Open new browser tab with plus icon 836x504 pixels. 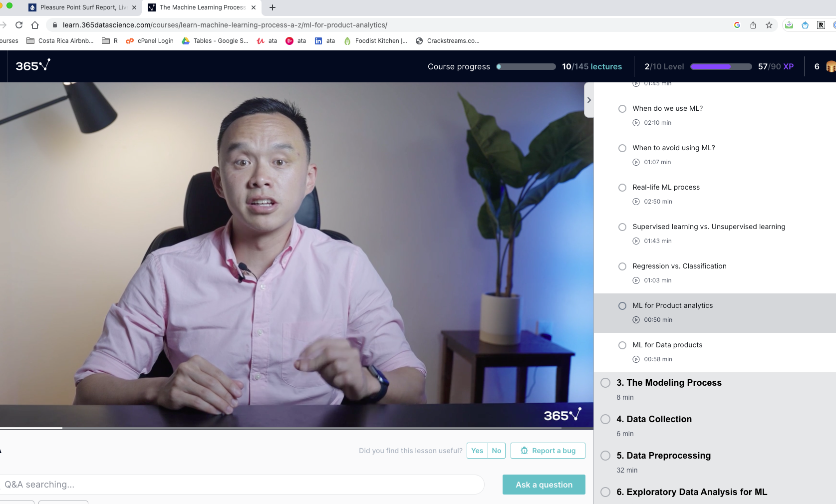point(273,7)
